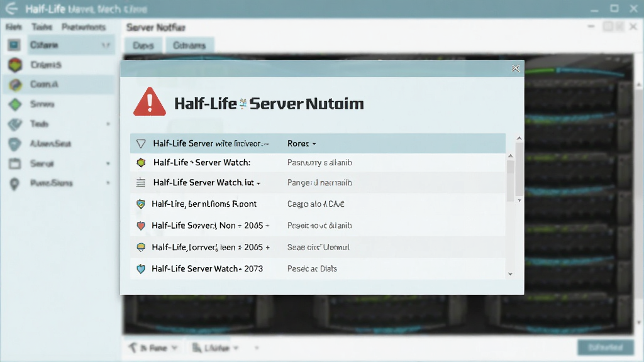Collapse the top sidebar item's chevron

(106, 45)
